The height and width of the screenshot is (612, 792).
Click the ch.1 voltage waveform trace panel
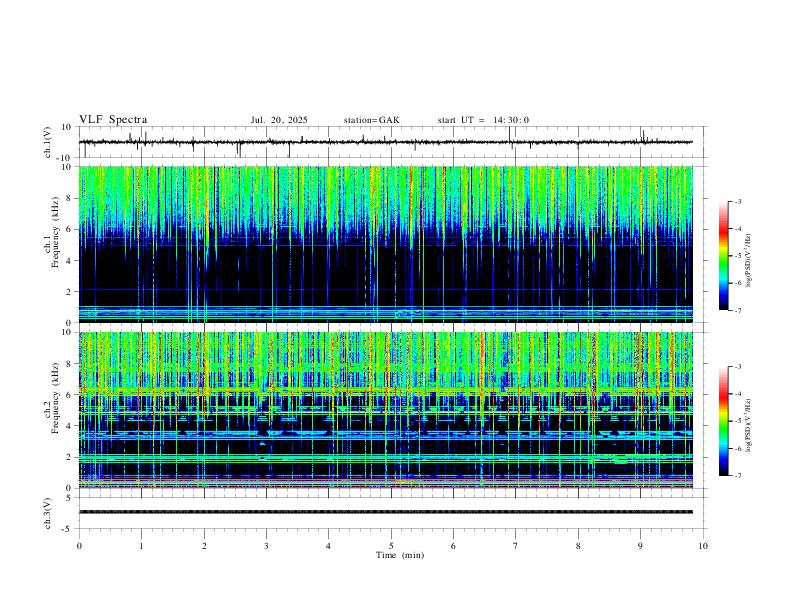click(393, 142)
